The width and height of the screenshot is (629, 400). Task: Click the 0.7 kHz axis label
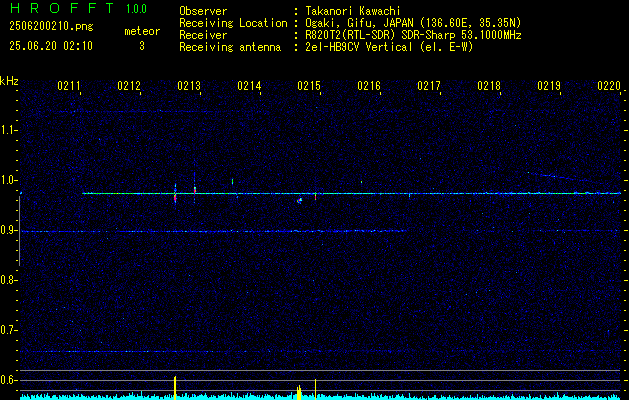(x=8, y=330)
